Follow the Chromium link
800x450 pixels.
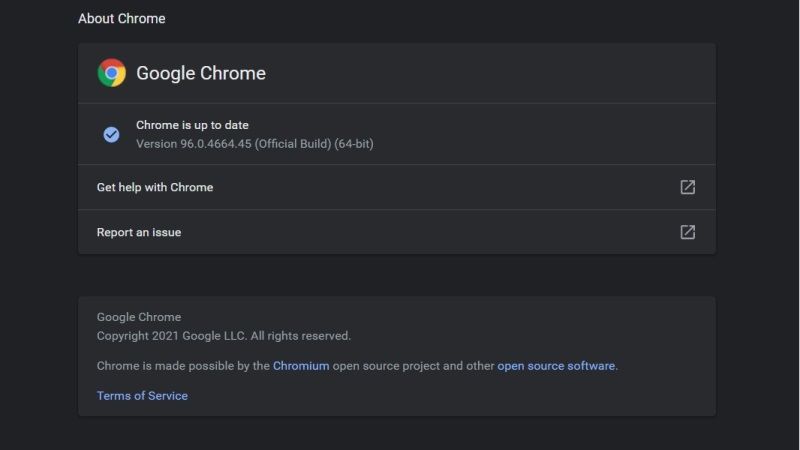point(301,366)
